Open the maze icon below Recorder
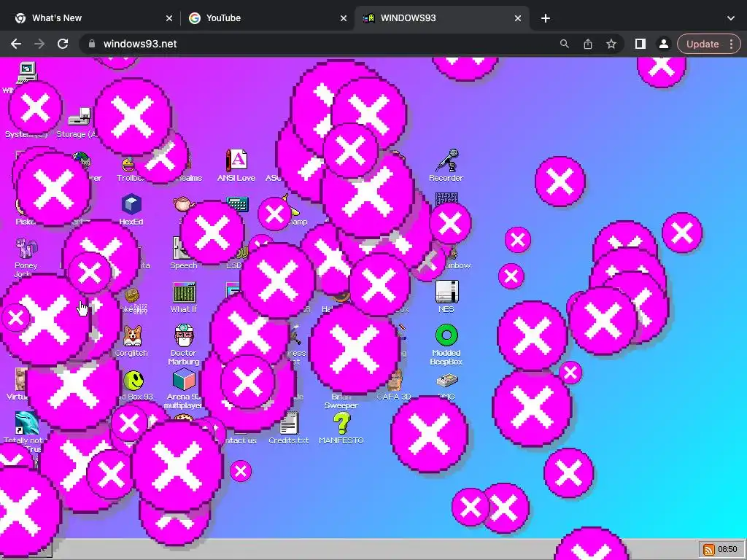Screen dimensions: 747x560 [x=446, y=199]
